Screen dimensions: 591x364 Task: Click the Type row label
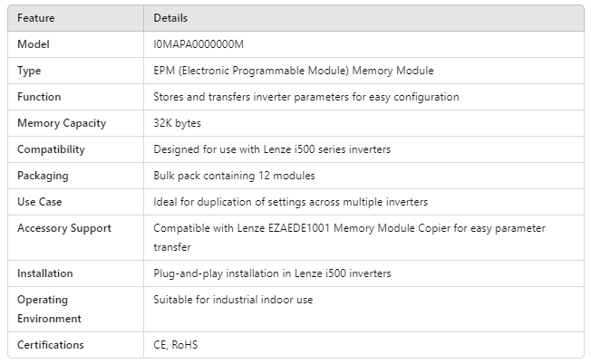click(x=30, y=71)
